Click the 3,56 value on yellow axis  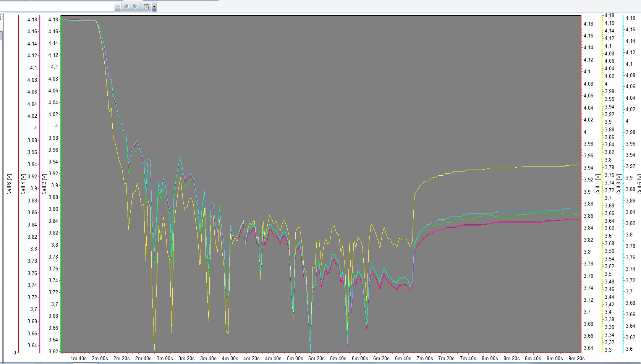pyautogui.click(x=609, y=251)
